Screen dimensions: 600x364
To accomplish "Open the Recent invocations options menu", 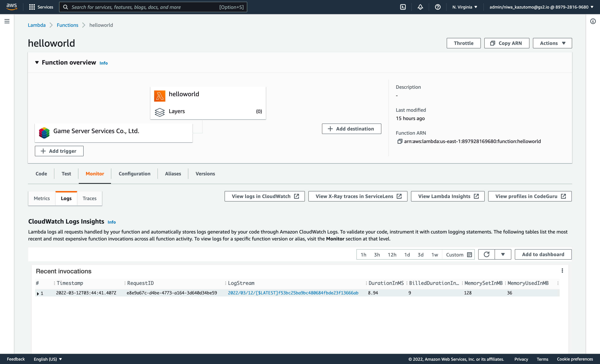I will pos(562,271).
